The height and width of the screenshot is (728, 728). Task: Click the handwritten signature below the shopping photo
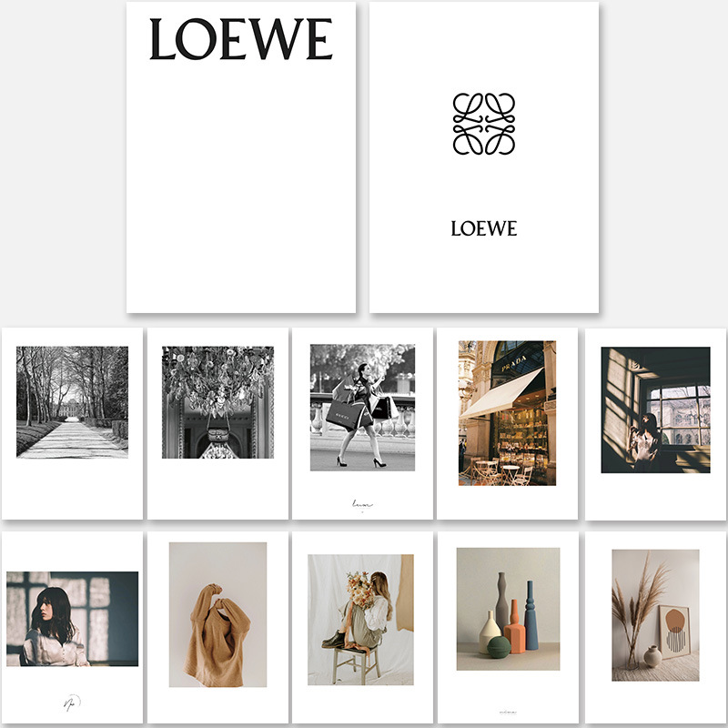[362, 504]
